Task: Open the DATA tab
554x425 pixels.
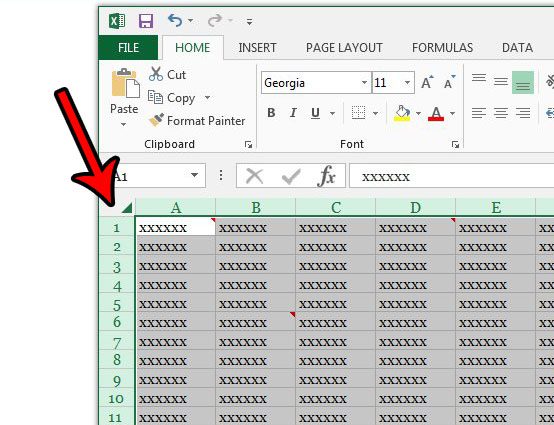Action: pyautogui.click(x=517, y=48)
